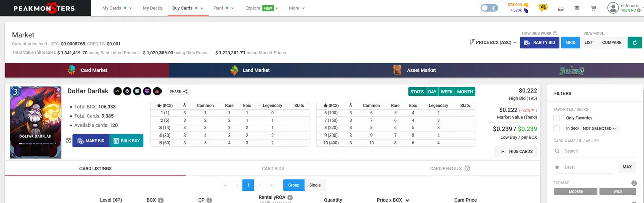
Task: Click the Rental yROA info icon
Action: [290, 198]
